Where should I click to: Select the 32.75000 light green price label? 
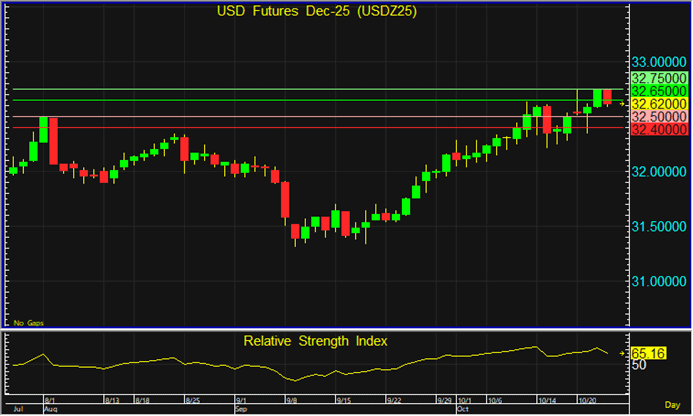pos(658,77)
